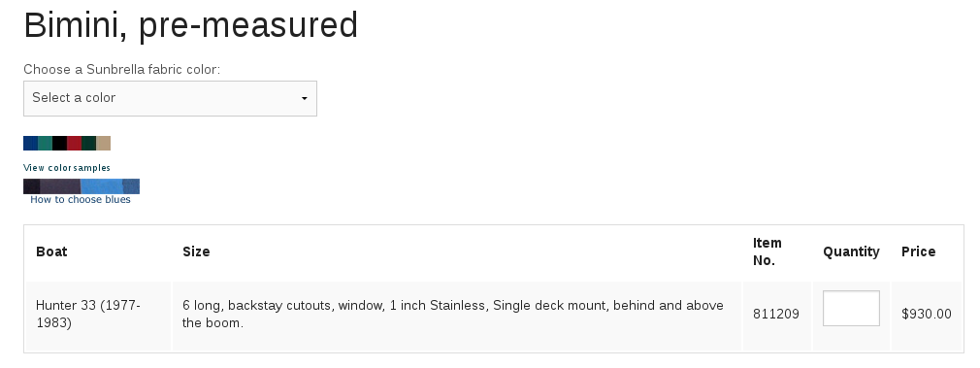Pick the black fabric swatch
980x368 pixels.
(59, 144)
